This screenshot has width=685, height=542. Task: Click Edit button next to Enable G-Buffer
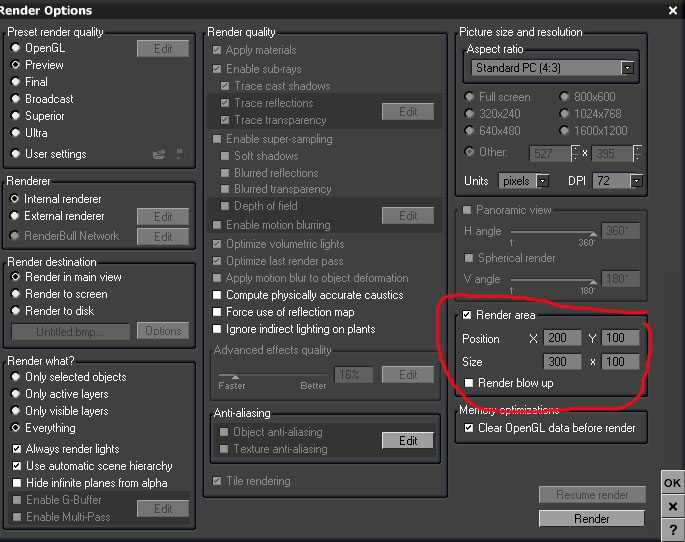coord(163,509)
